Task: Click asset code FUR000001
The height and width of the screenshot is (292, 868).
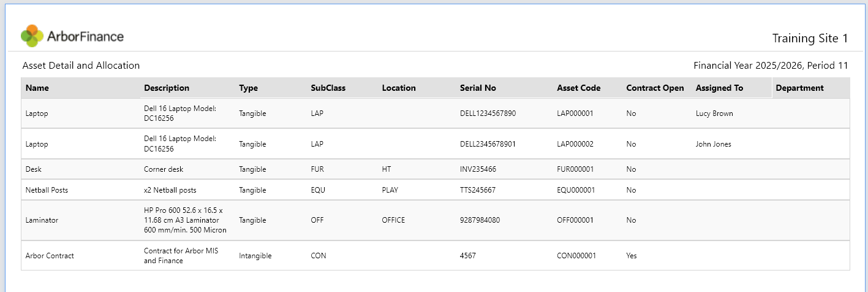Action: [x=575, y=169]
